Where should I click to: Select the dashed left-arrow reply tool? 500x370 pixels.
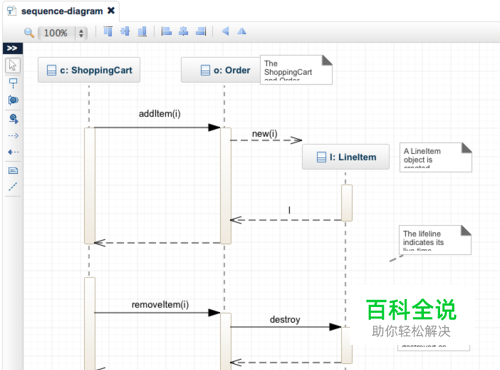[x=13, y=152]
